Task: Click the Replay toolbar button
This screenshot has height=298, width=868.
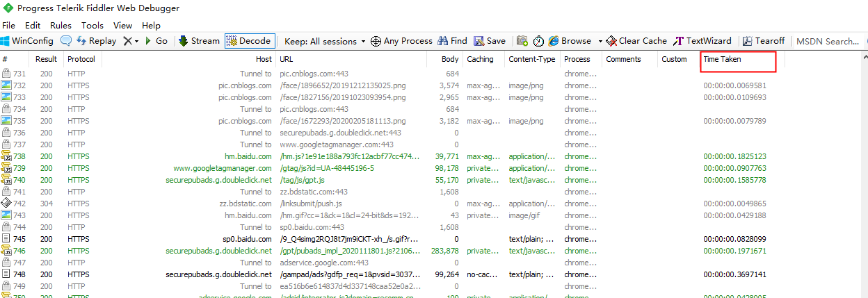Action: 97,41
